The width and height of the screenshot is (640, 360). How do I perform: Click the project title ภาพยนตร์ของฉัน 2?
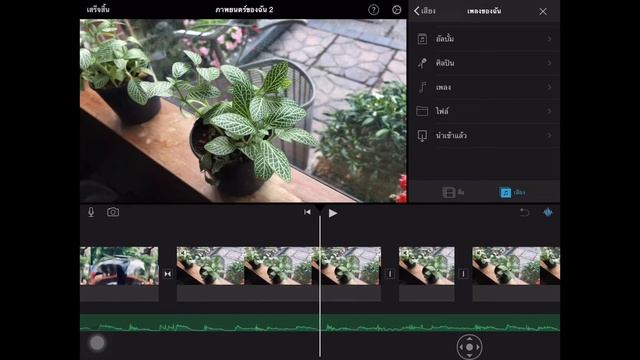point(244,9)
